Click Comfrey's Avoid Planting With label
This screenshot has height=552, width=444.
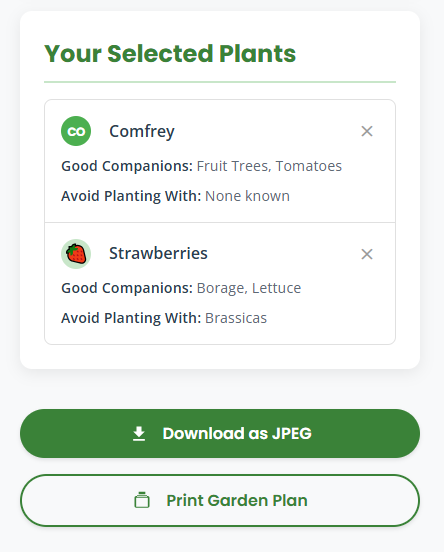[131, 196]
